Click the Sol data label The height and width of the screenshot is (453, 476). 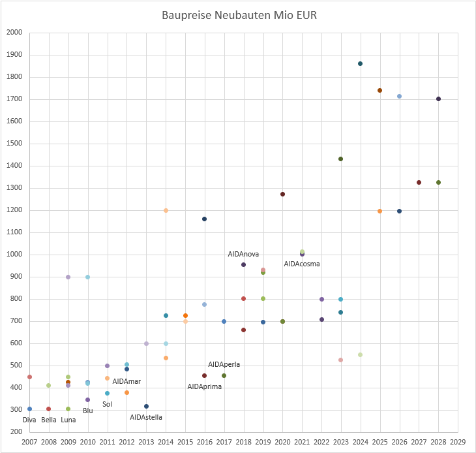pos(107,404)
